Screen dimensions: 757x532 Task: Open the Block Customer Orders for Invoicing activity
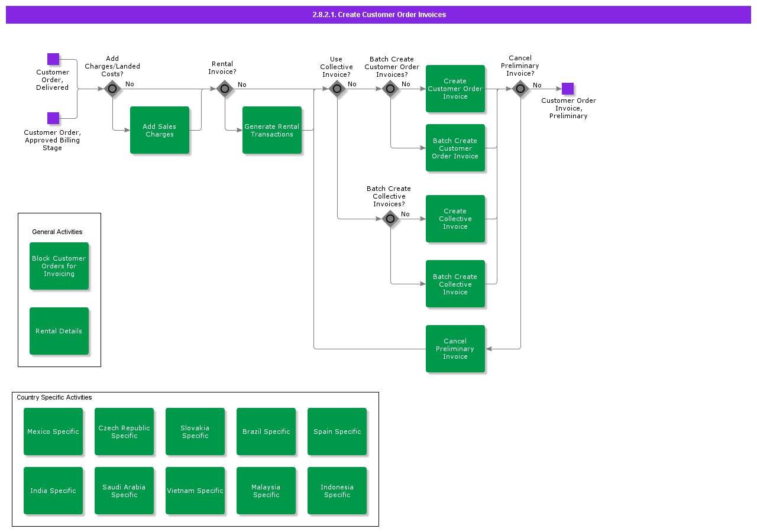[x=59, y=266]
